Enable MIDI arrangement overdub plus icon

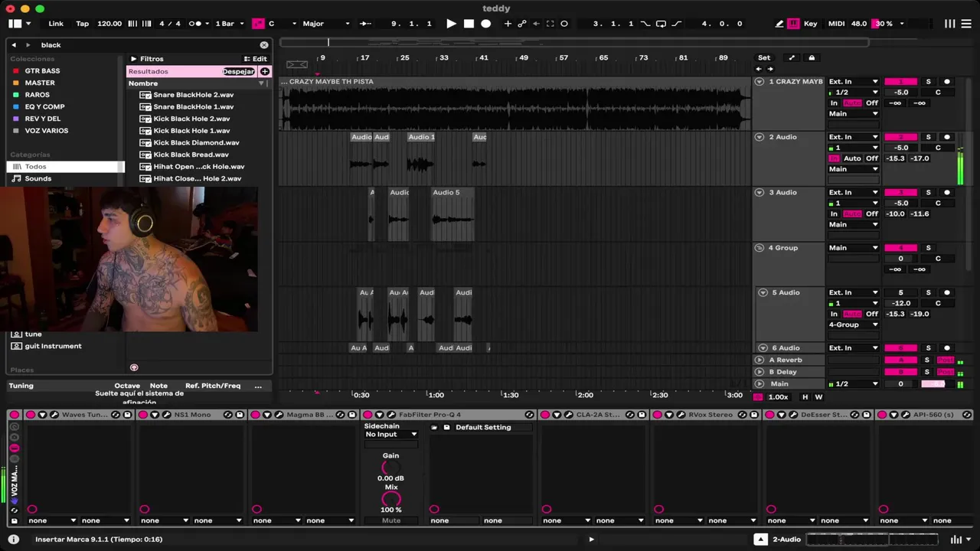(x=508, y=24)
